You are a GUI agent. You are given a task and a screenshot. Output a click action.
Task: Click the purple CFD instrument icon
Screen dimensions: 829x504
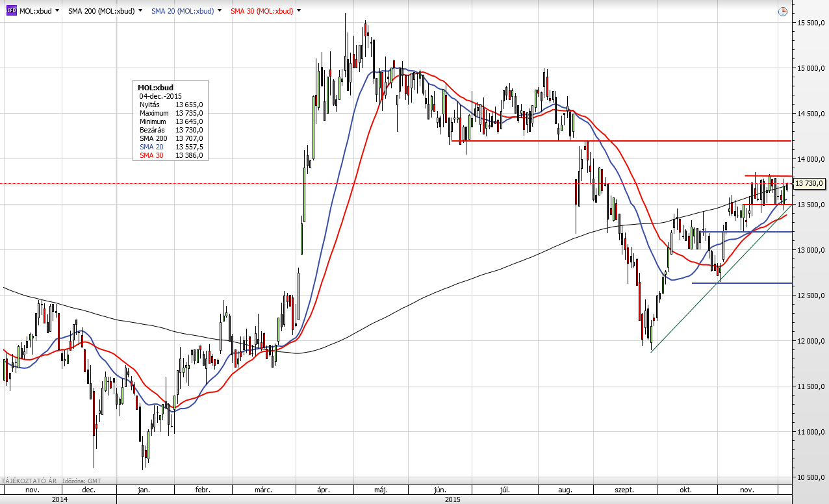11,11
